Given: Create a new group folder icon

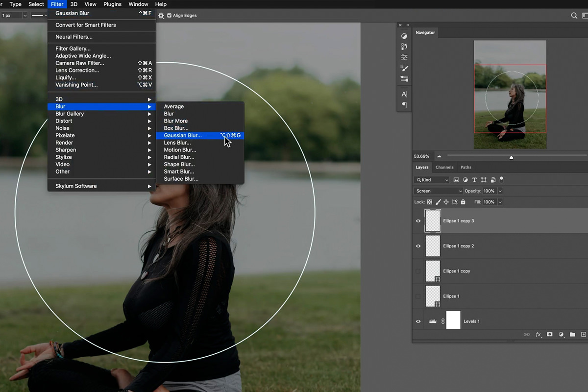Looking at the screenshot, I should [572, 334].
